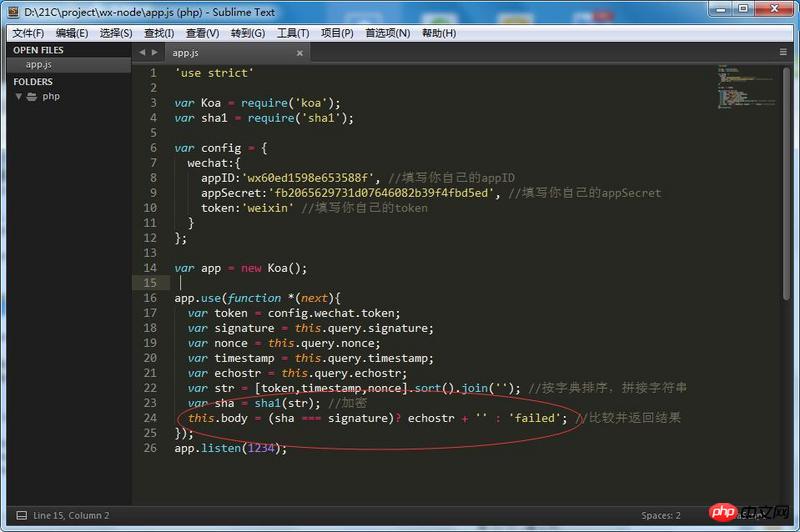
Task: Maximize the Sublime Text window
Action: coord(743,9)
